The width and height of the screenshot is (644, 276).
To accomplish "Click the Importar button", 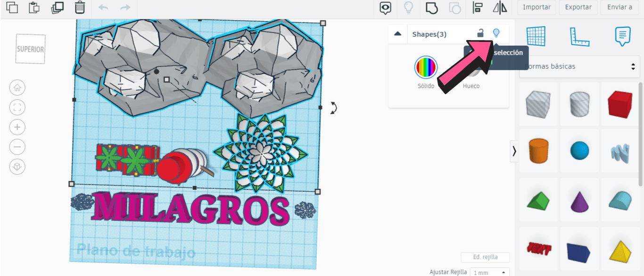I will pos(537,7).
